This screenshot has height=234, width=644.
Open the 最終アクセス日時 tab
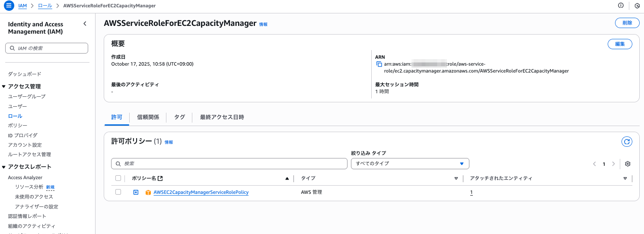tap(222, 117)
